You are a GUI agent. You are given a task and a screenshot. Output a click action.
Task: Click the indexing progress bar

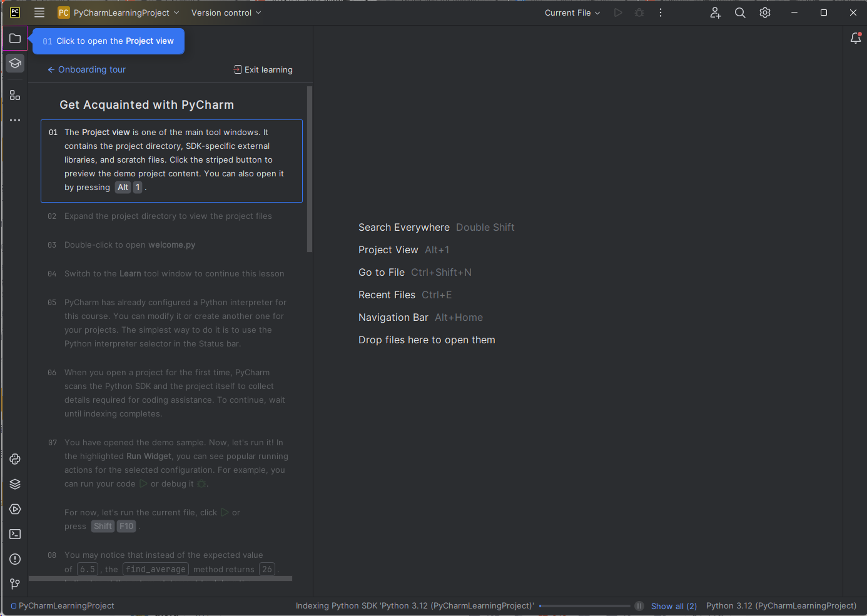584,606
